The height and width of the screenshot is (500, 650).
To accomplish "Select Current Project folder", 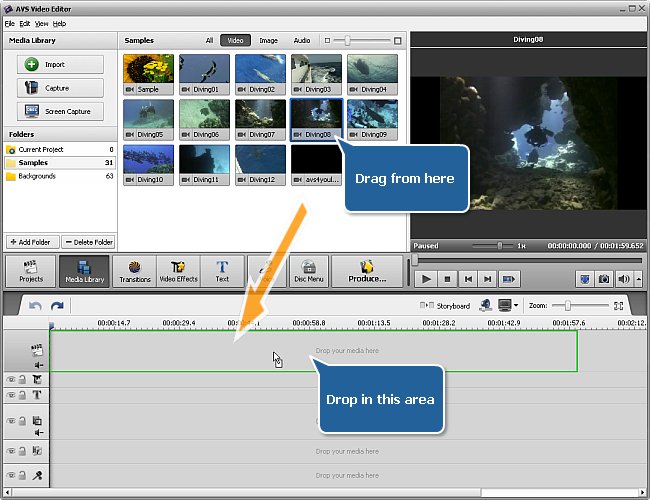I will [x=60, y=149].
